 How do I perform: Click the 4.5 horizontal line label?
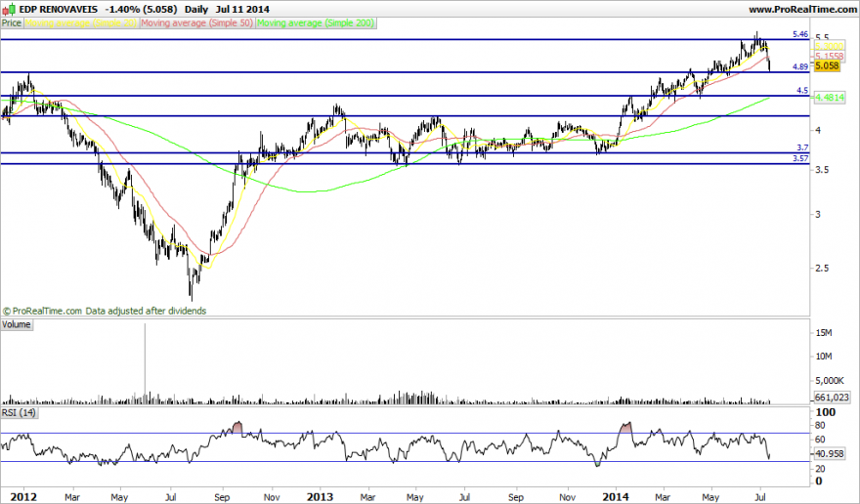(802, 91)
